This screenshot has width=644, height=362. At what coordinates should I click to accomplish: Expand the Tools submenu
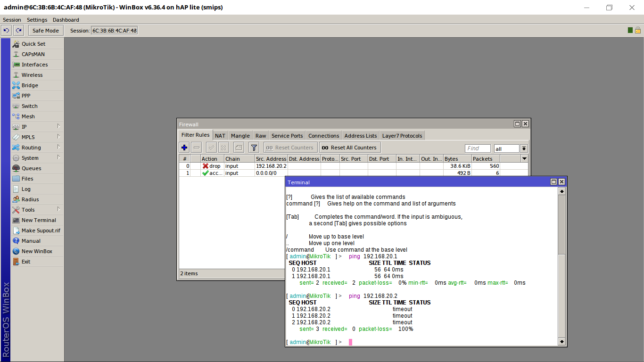pos(37,210)
